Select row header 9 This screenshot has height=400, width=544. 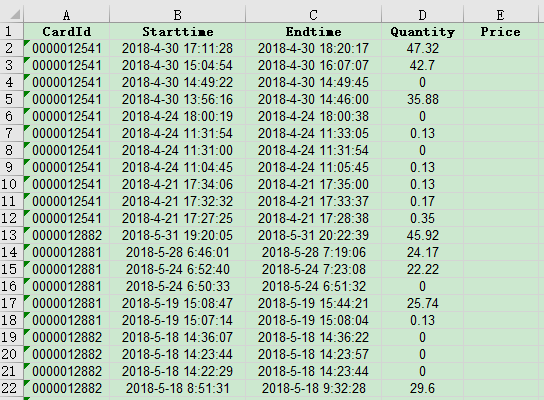pos(11,167)
